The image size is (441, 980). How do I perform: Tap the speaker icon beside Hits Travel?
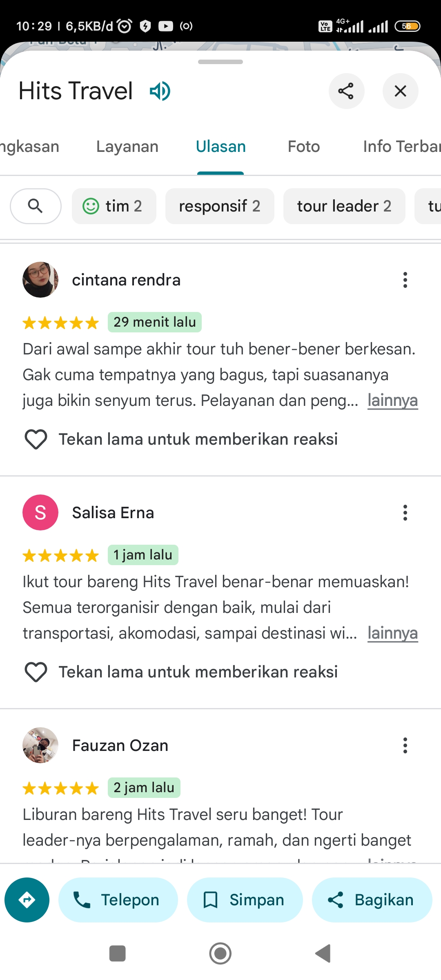point(160,91)
